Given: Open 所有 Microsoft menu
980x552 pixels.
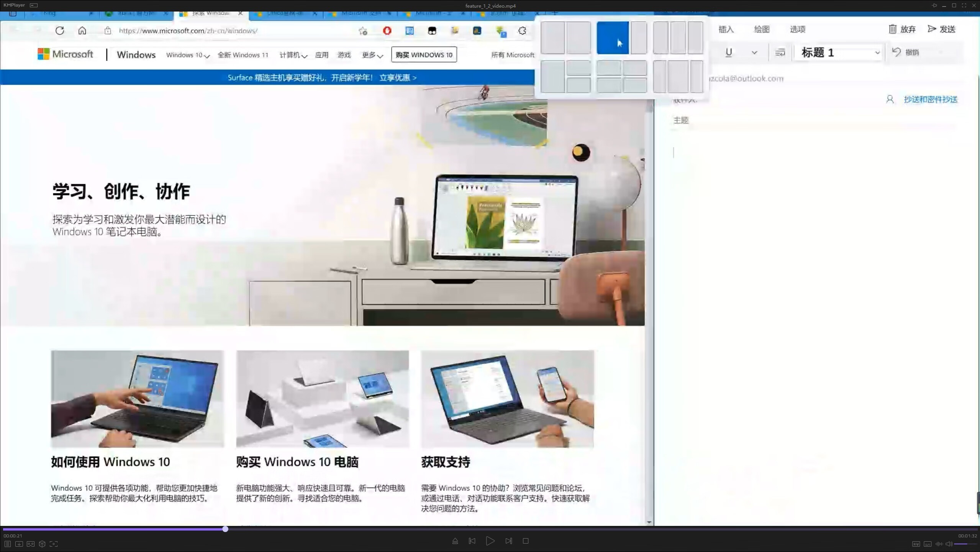Looking at the screenshot, I should point(513,55).
